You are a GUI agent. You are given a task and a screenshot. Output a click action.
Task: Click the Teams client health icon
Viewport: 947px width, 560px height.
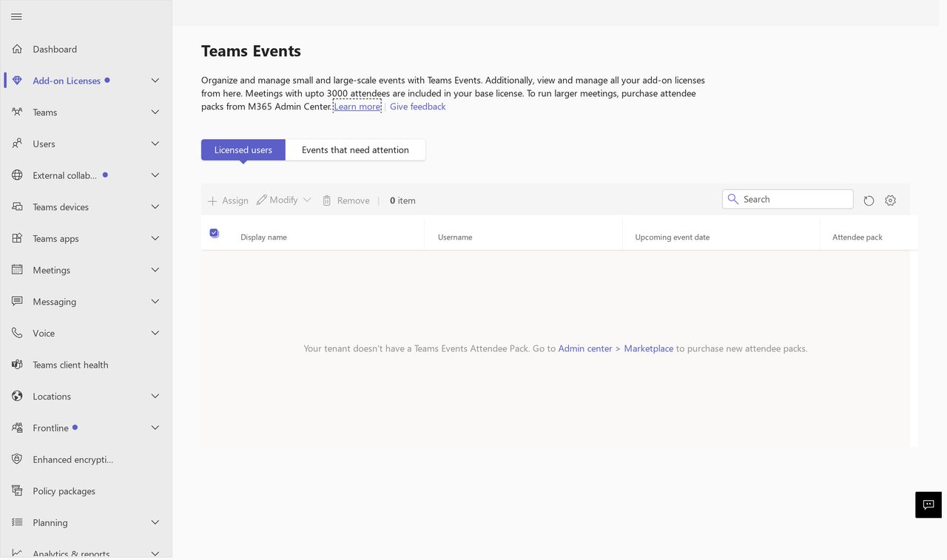pyautogui.click(x=17, y=365)
